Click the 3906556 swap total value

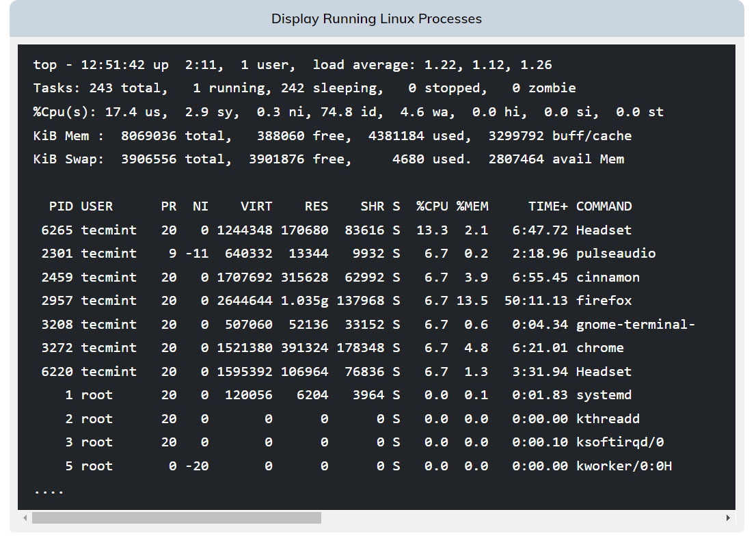[x=148, y=159]
